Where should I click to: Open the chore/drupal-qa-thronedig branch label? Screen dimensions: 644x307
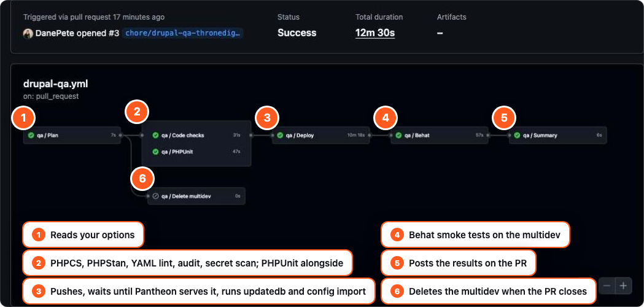click(182, 33)
